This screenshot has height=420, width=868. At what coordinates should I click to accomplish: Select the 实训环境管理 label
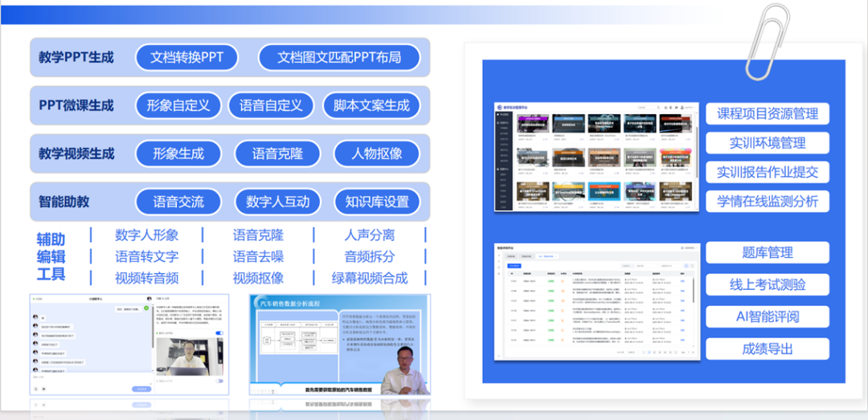768,143
